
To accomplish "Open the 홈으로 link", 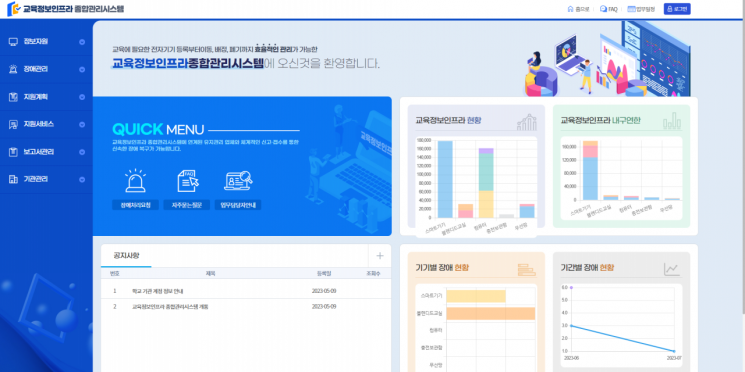I will pos(578,9).
